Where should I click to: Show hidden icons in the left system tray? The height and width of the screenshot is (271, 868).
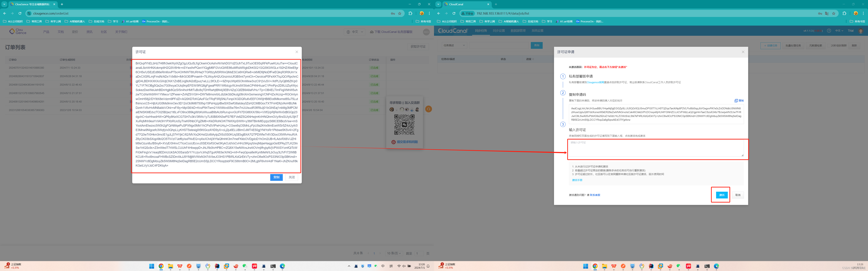[349, 266]
